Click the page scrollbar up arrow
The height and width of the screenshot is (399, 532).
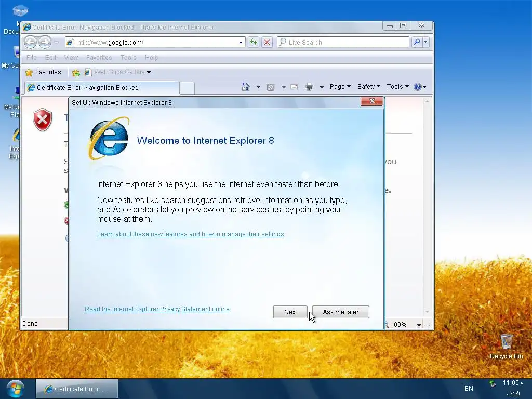pyautogui.click(x=427, y=101)
